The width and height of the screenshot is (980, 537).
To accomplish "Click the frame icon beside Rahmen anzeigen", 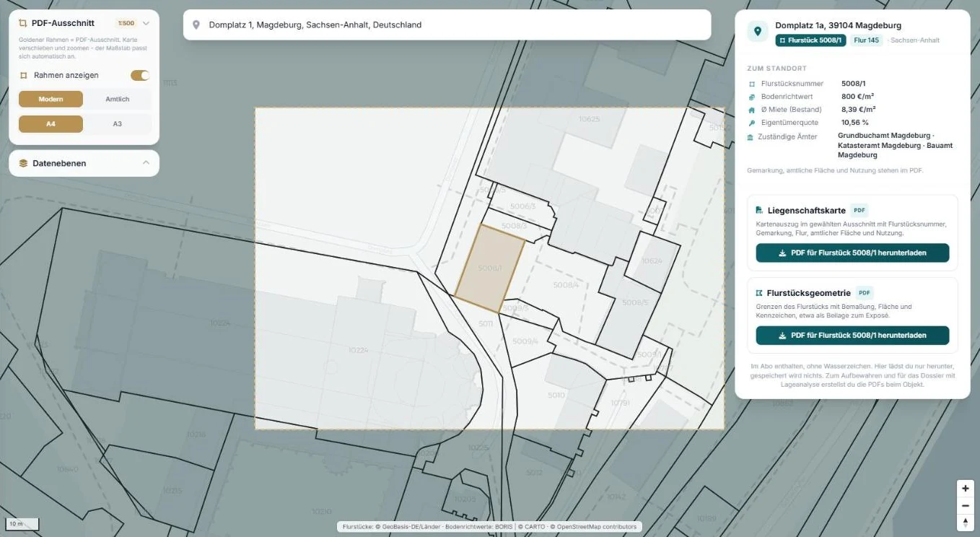I will pyautogui.click(x=23, y=75).
